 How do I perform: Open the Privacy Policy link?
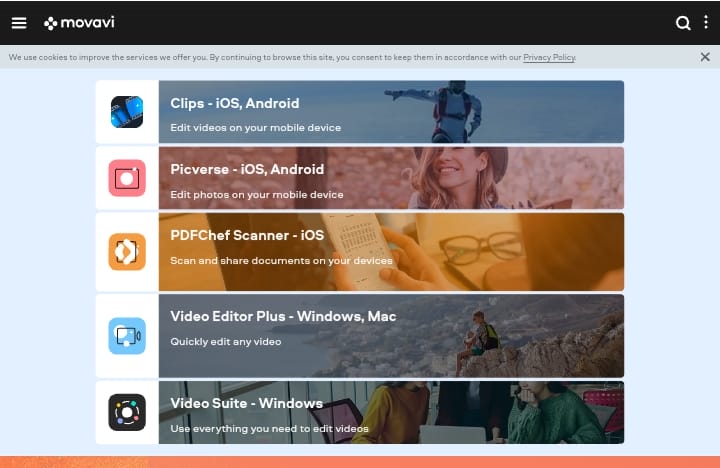point(549,57)
